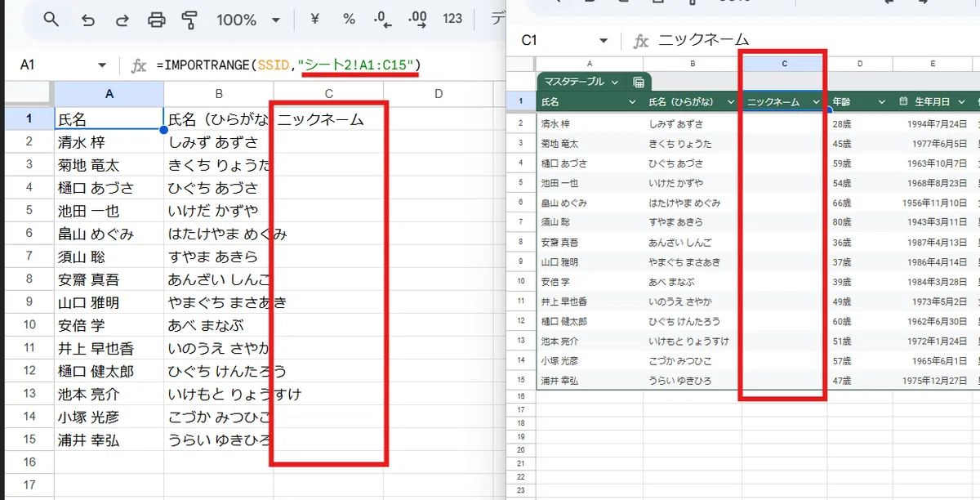980x500 pixels.
Task: Click the table calculator icon beside マスタテーブル
Action: coord(639,82)
